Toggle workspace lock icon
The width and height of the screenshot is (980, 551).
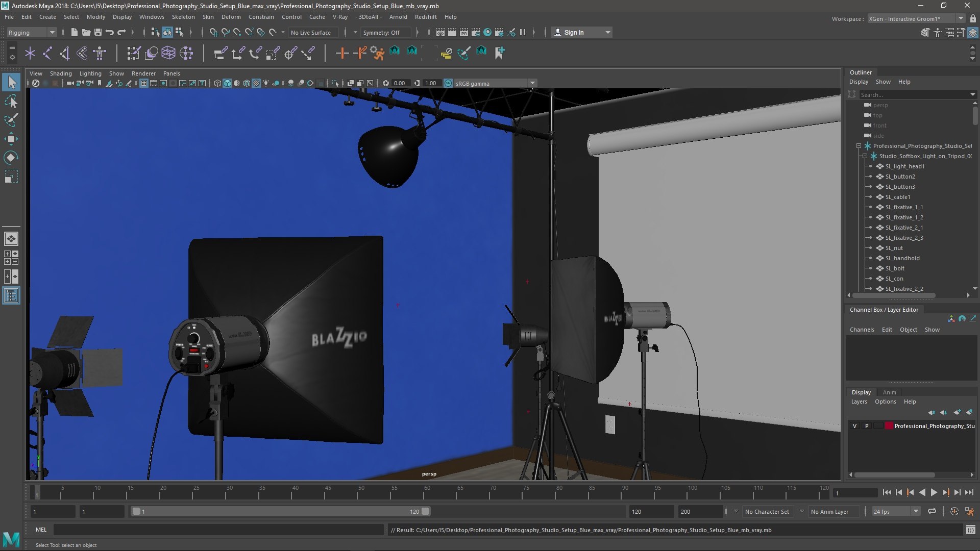tap(973, 18)
